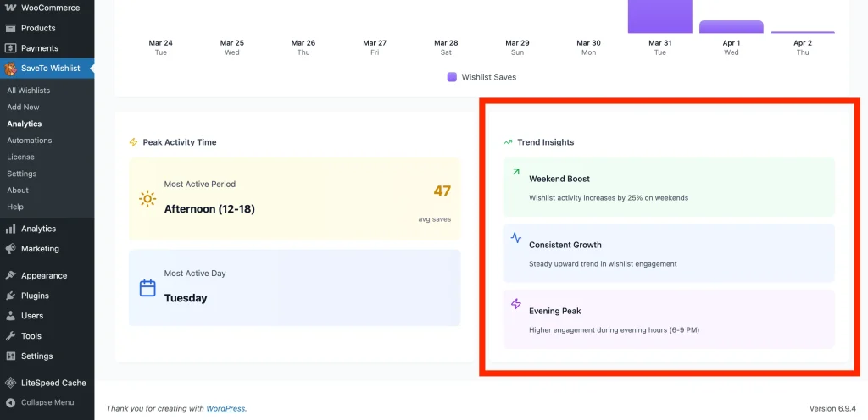
Task: Go to the License submenu page
Action: 21,157
